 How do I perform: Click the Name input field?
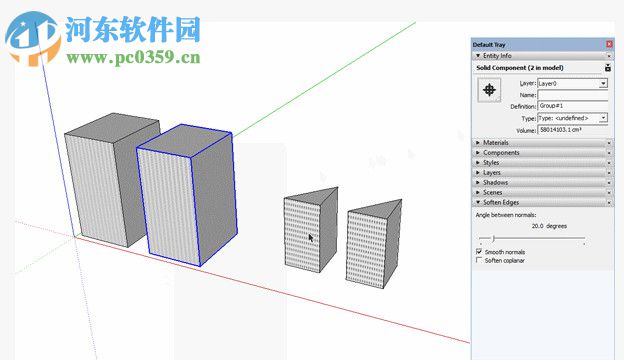(573, 95)
